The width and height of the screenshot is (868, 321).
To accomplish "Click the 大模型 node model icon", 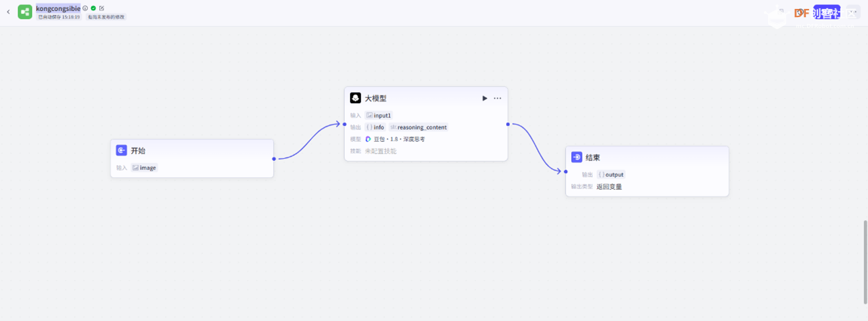I will [x=356, y=98].
